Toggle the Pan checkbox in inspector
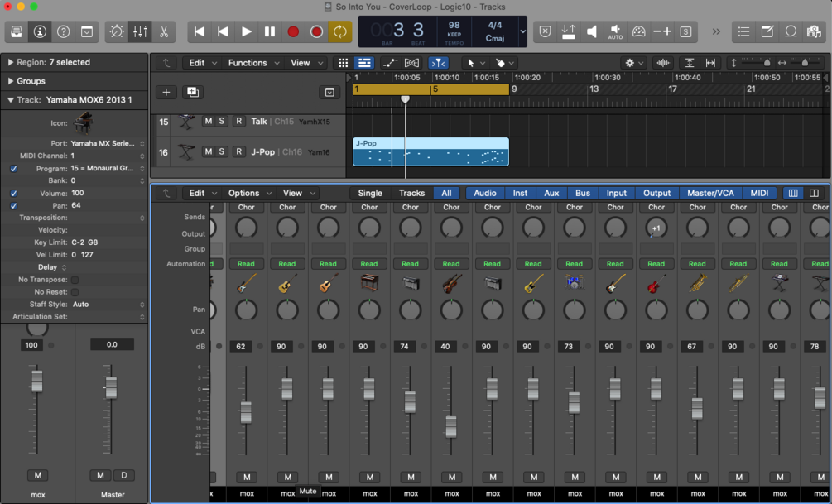This screenshot has width=832, height=504. click(14, 206)
